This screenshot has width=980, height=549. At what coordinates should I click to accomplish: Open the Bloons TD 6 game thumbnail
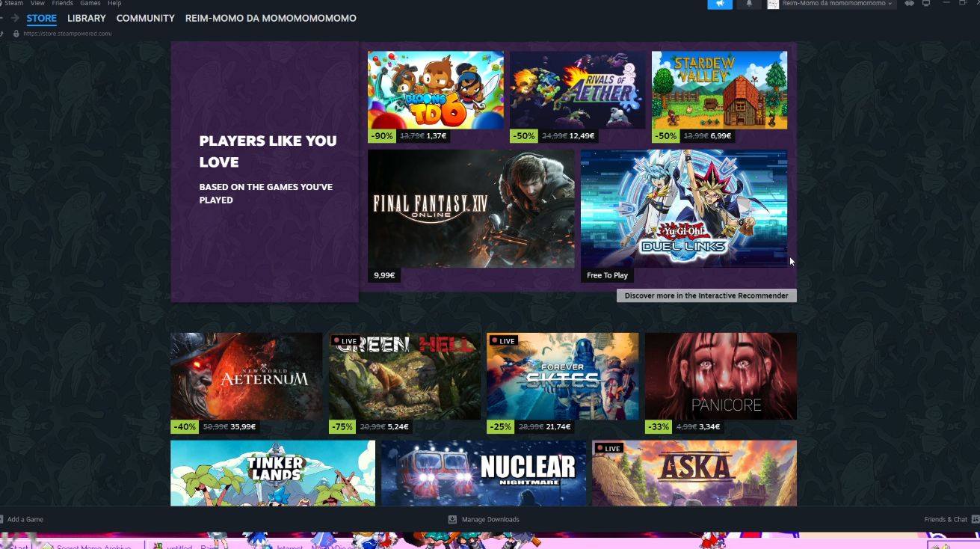[x=436, y=90]
